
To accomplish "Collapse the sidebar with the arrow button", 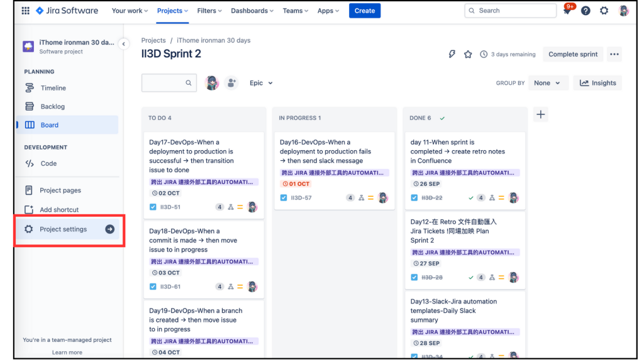I will coord(124,44).
